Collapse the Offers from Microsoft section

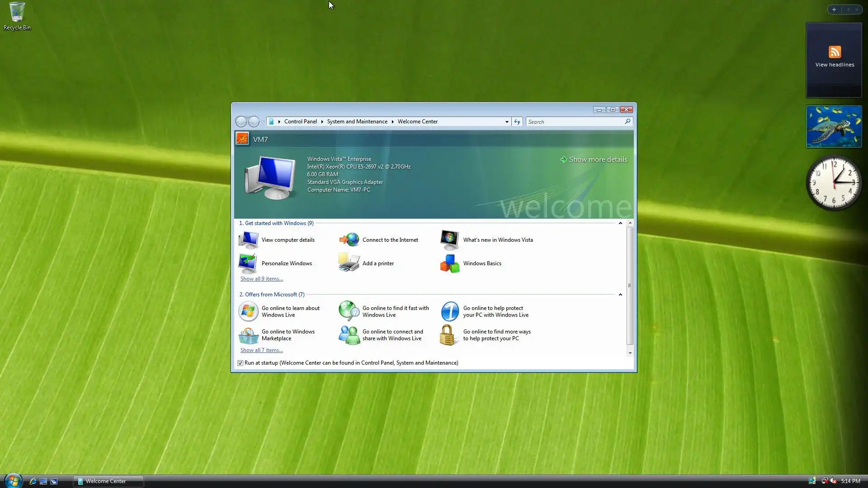click(620, 295)
